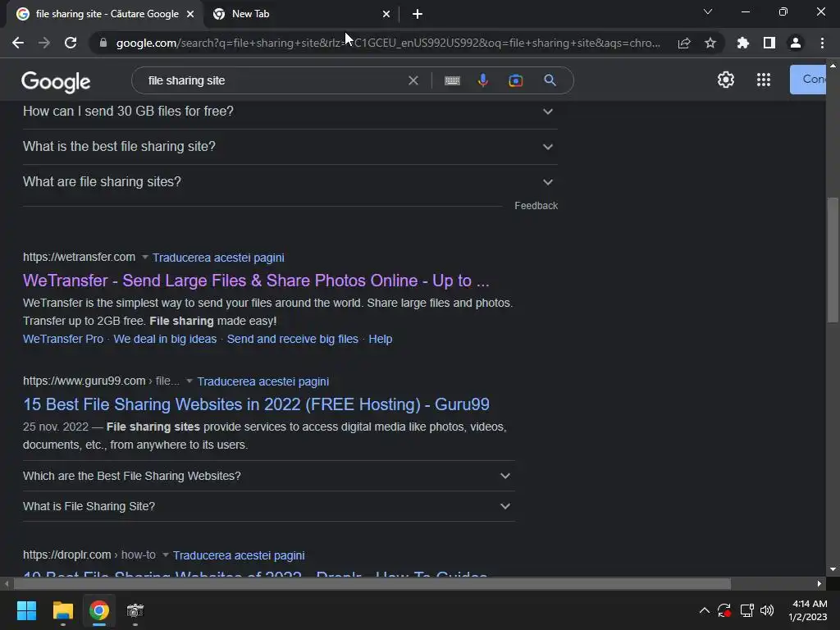Screen dimensions: 840x630
Task: Start voice search with the microphone
Action: pos(482,81)
